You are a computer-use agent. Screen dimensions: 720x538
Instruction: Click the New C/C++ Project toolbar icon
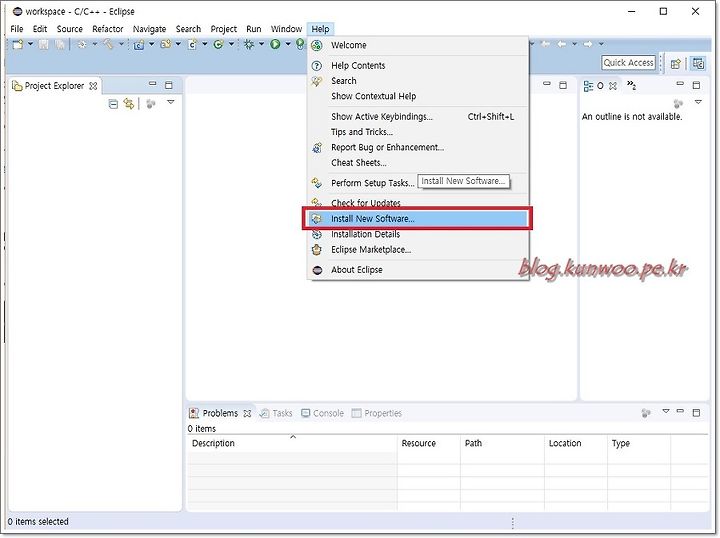point(139,45)
